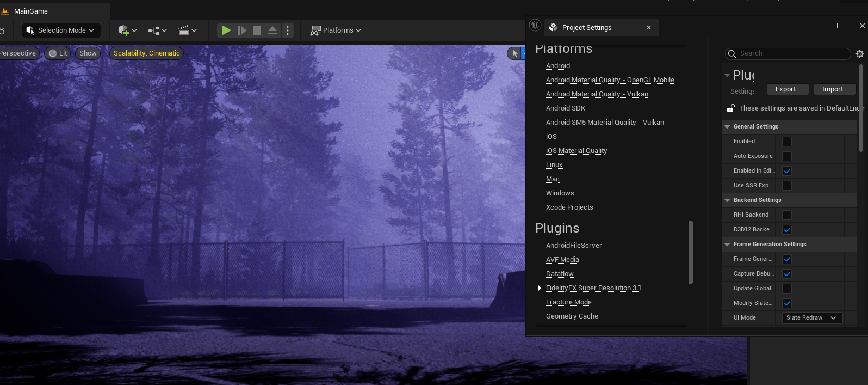
Task: Click the Import... button
Action: coord(835,89)
